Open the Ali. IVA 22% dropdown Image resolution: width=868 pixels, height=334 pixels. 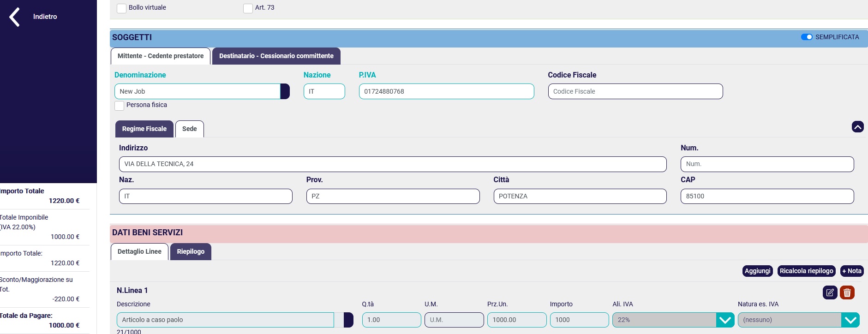tap(725, 320)
